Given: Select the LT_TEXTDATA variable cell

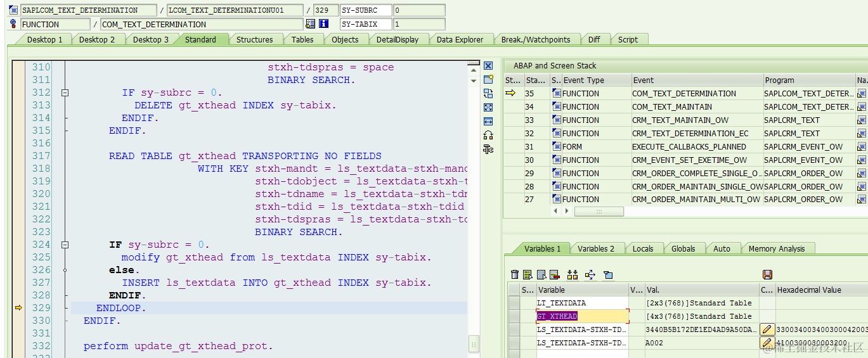Looking at the screenshot, I should (x=582, y=303).
